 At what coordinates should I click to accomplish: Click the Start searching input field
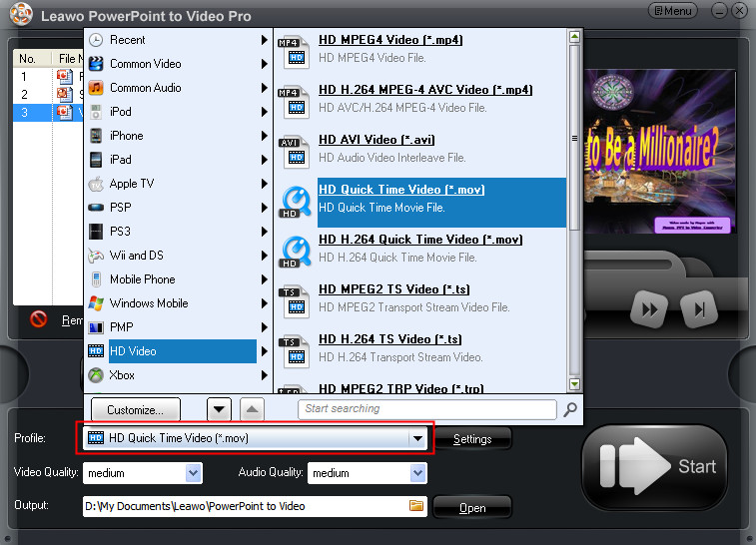[x=427, y=409]
